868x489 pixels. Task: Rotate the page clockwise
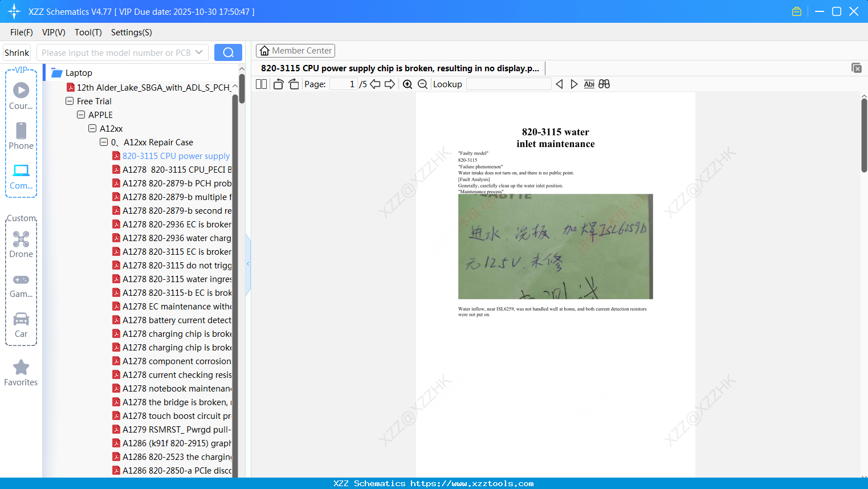[294, 84]
